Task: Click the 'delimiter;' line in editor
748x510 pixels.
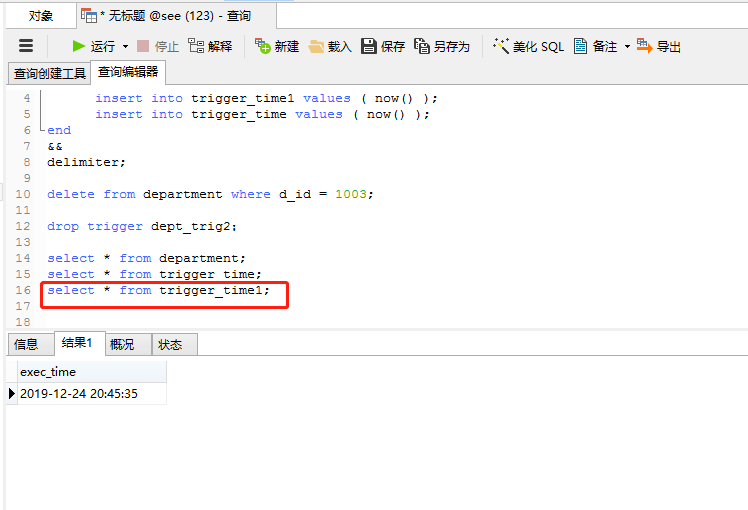Action: (86, 162)
